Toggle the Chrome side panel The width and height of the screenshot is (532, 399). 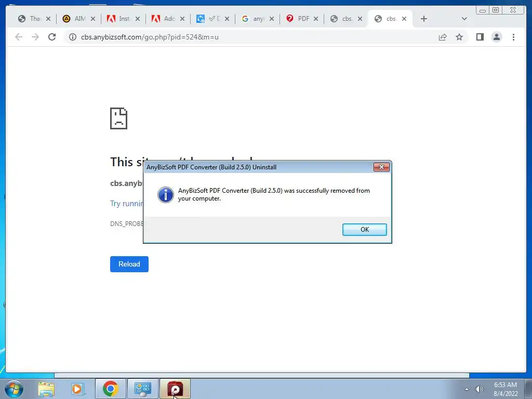(480, 37)
